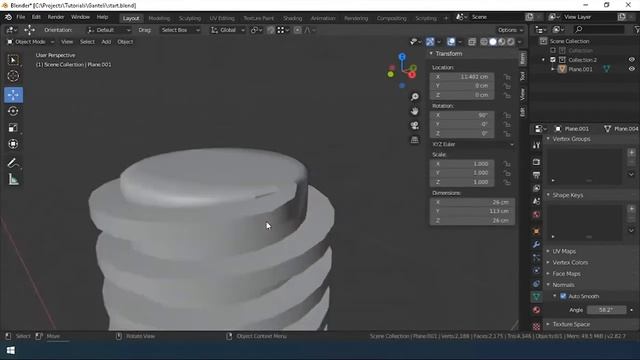Switch to Solid viewport shading
This screenshot has height=360, width=640.
point(493,42)
